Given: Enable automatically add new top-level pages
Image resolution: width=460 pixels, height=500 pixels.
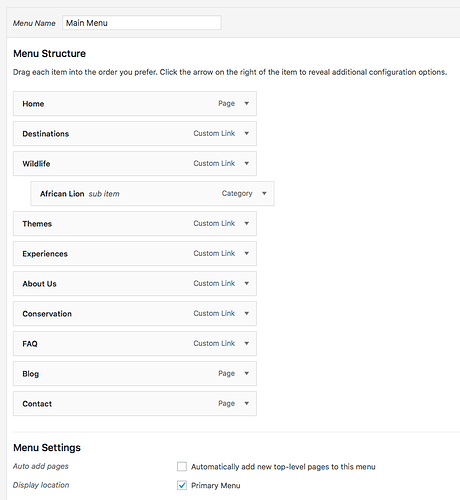Looking at the screenshot, I should pyautogui.click(x=182, y=466).
